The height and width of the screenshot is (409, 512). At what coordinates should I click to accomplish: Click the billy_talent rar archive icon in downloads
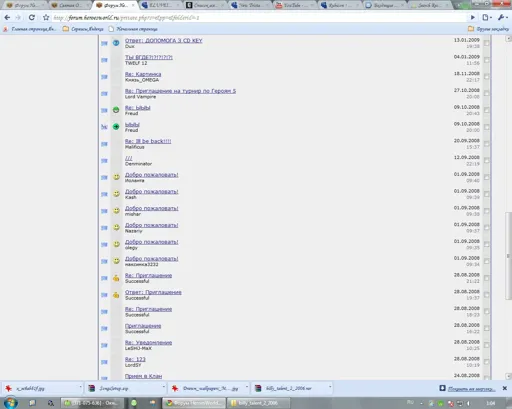point(258,388)
